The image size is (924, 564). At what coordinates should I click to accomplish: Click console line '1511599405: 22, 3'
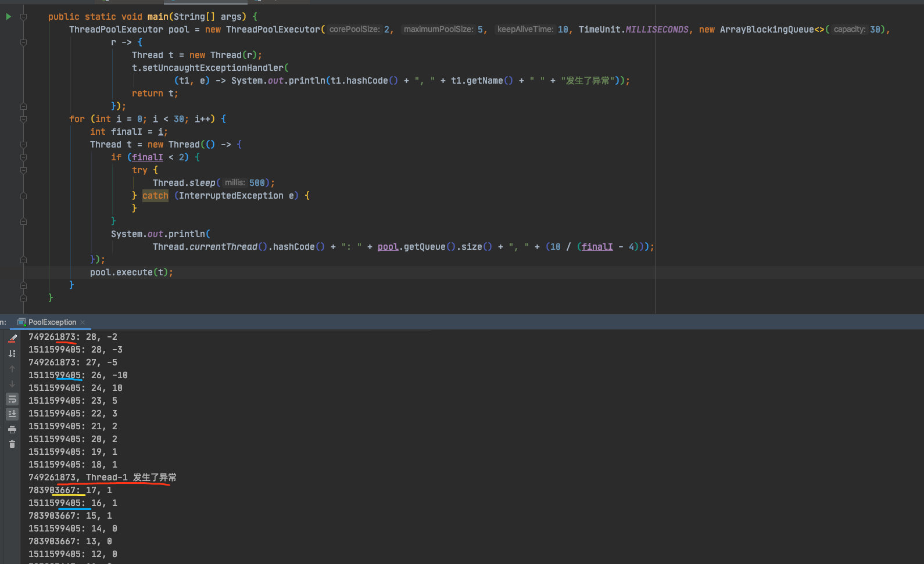pyautogui.click(x=73, y=414)
